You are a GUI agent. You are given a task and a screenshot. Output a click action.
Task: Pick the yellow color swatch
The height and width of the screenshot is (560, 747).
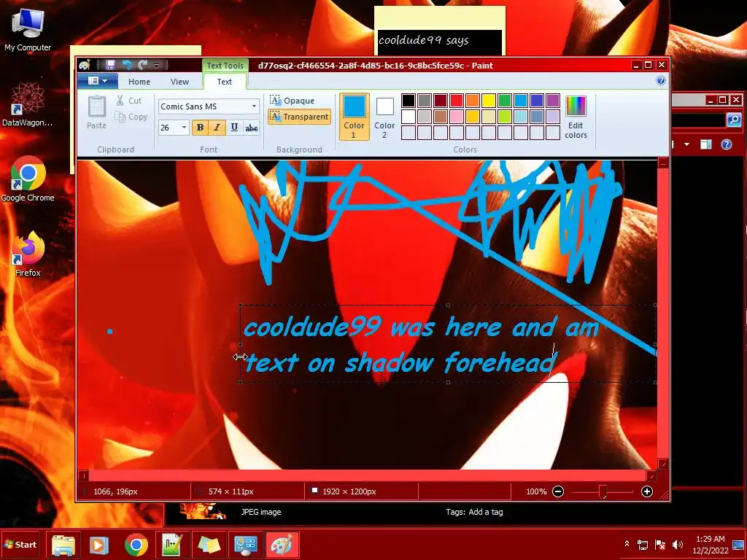point(488,101)
